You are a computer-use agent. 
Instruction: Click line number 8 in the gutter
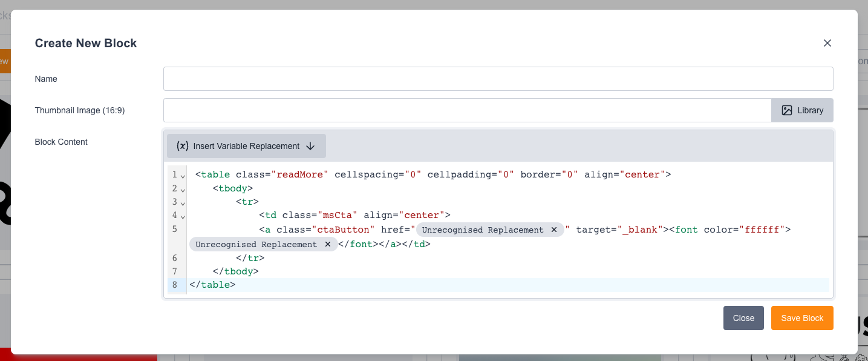pyautogui.click(x=175, y=285)
